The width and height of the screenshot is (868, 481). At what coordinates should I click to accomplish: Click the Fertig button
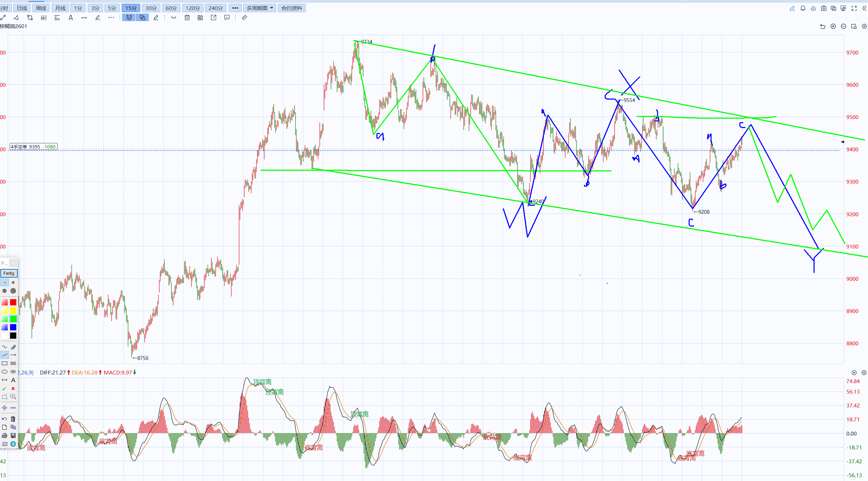pyautogui.click(x=9, y=273)
